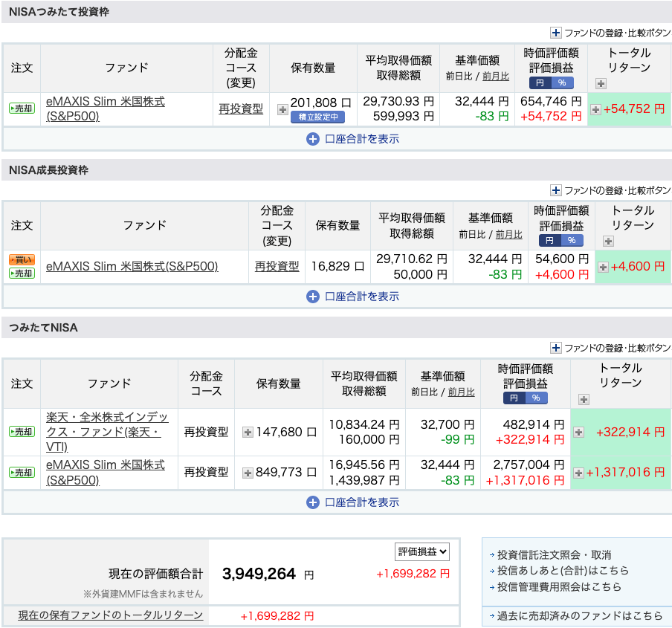Open 投資信託注文照会・取消 link
This screenshot has width=672, height=628.
(554, 555)
